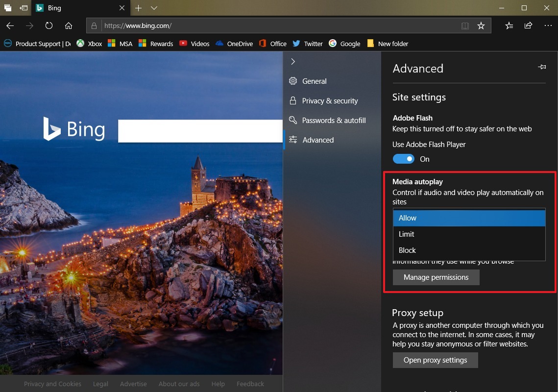
Task: Open Feedback footer link
Action: (x=250, y=384)
